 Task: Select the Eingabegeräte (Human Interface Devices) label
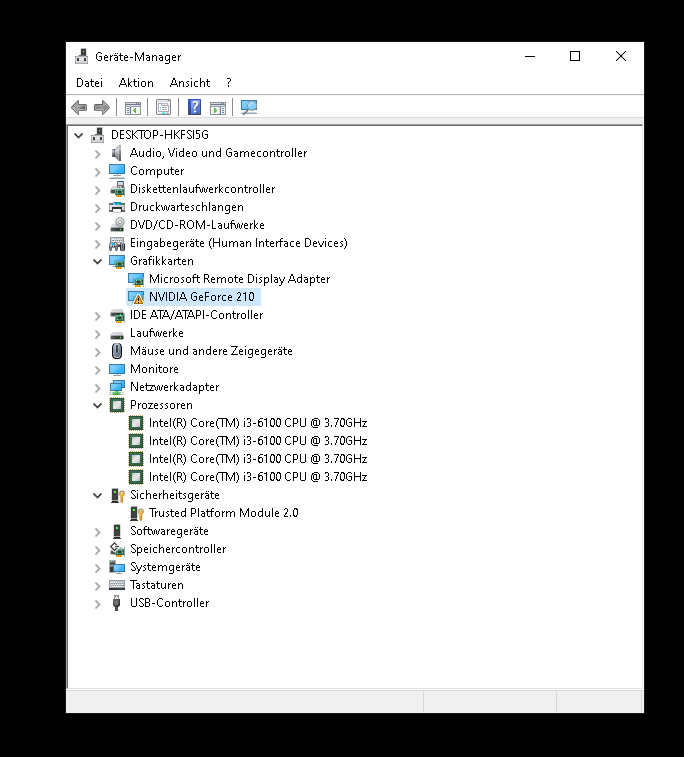238,243
